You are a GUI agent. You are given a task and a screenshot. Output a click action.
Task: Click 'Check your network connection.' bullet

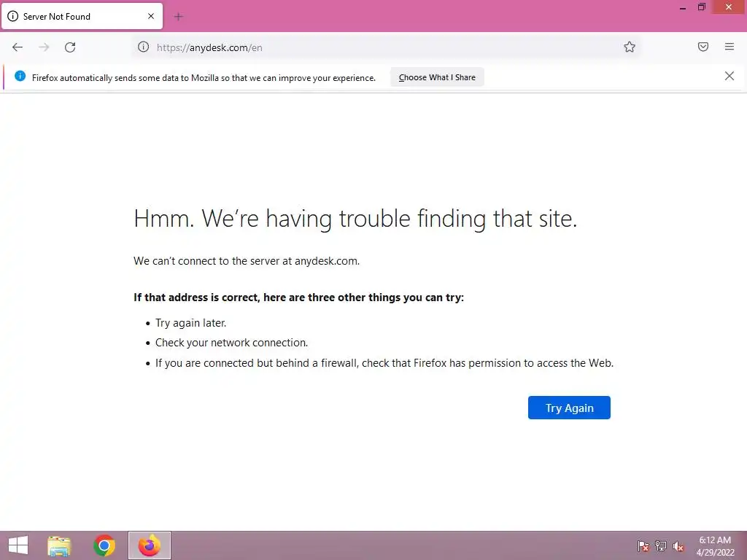(x=231, y=343)
